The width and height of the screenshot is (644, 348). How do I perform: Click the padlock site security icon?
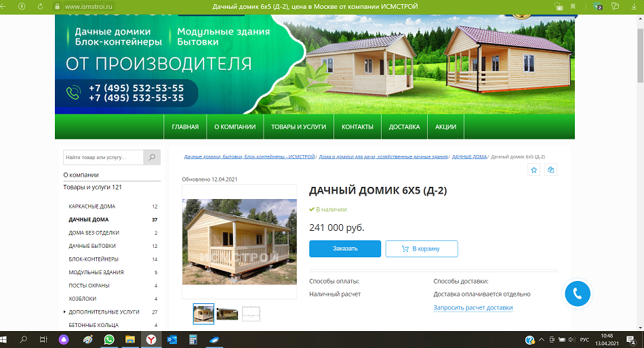click(57, 7)
